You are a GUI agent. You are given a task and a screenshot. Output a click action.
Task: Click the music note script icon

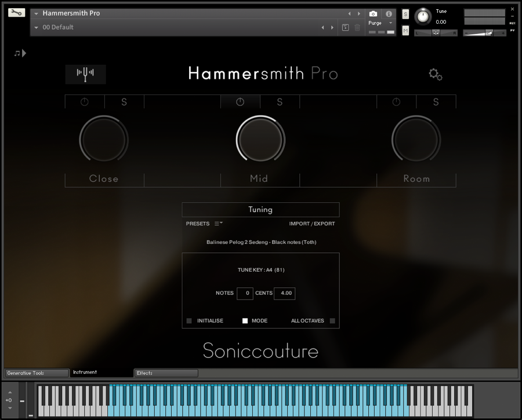click(20, 53)
